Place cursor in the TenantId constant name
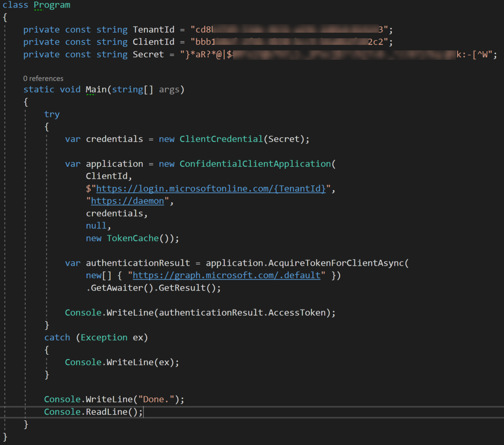Image resolution: width=504 pixels, height=445 pixels. coord(153,29)
